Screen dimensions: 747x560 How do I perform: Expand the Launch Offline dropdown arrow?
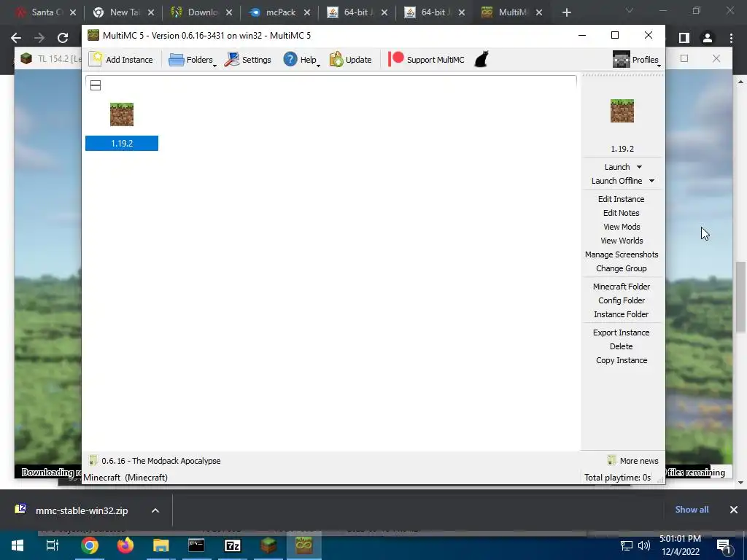point(651,181)
